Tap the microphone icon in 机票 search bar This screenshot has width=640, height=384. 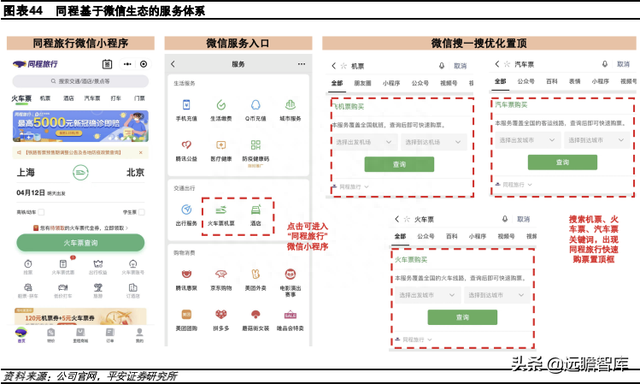(x=441, y=66)
